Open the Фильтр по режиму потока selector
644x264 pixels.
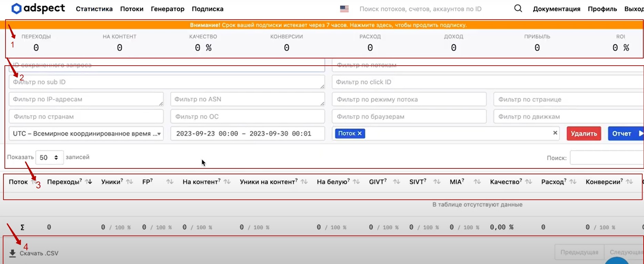point(409,99)
